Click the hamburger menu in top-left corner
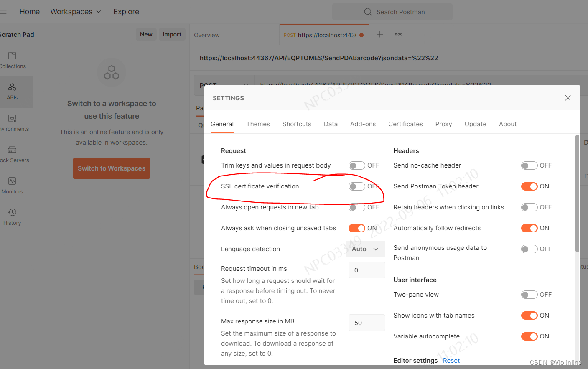 coord(4,11)
